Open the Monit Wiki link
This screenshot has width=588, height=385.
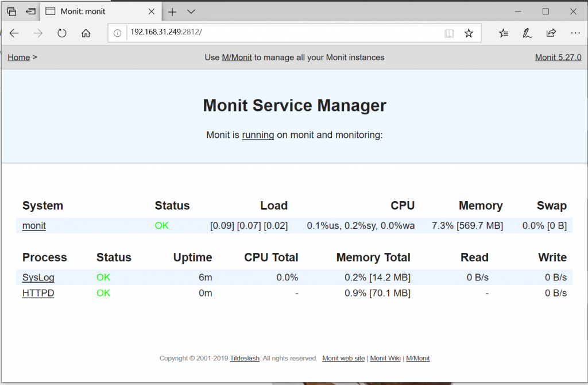(x=385, y=359)
